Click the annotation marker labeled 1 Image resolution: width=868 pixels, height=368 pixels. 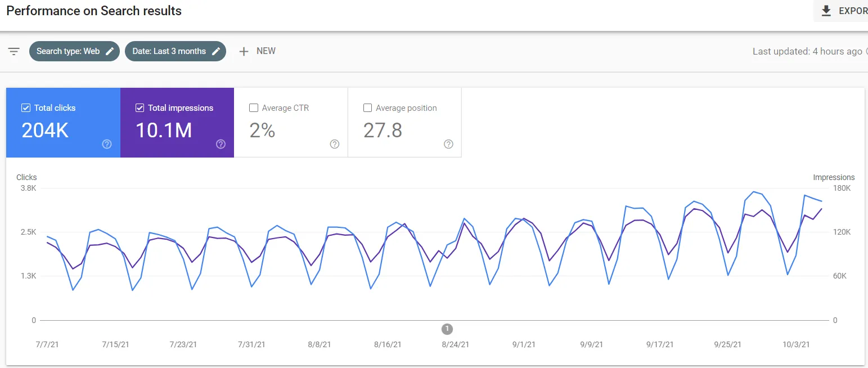(x=447, y=329)
